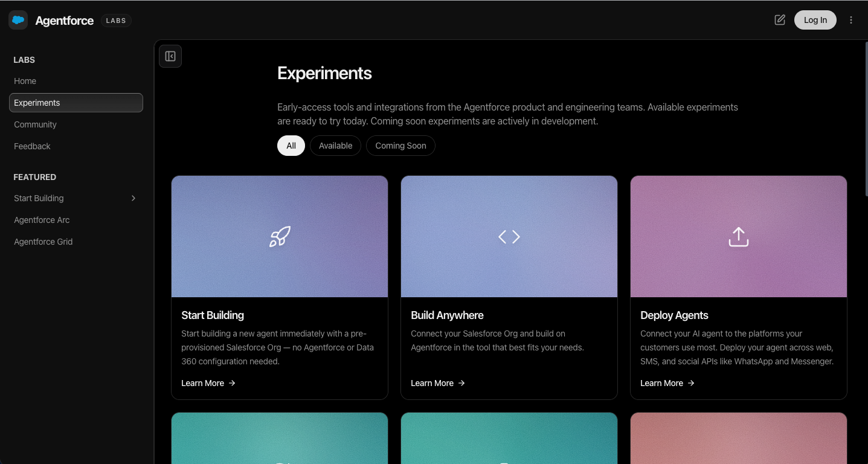Open Community in the sidebar
This screenshot has height=464, width=868.
point(76,124)
